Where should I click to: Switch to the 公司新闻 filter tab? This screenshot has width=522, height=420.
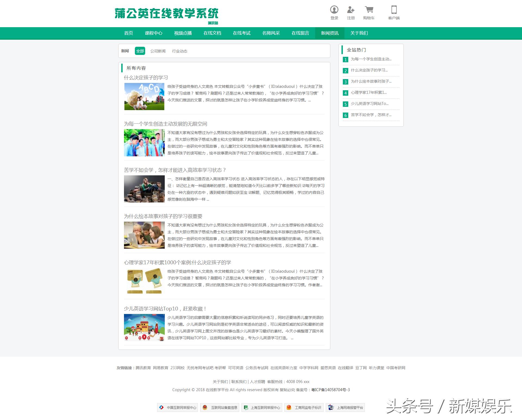point(158,51)
